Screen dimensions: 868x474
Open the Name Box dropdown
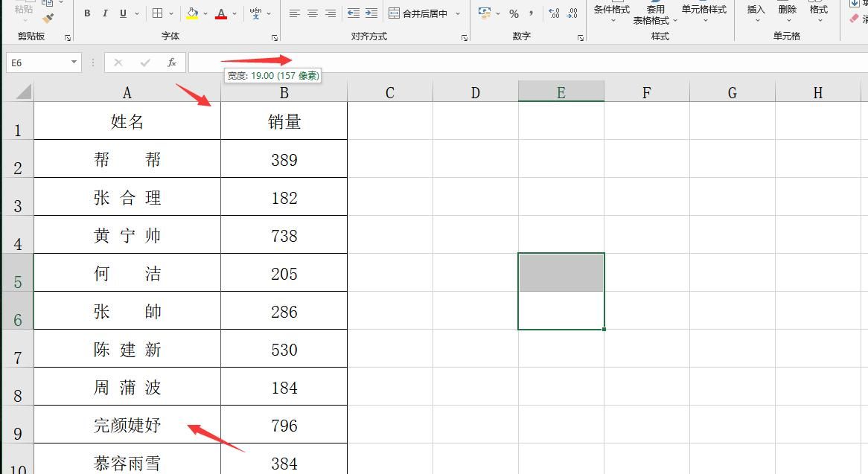(73, 63)
